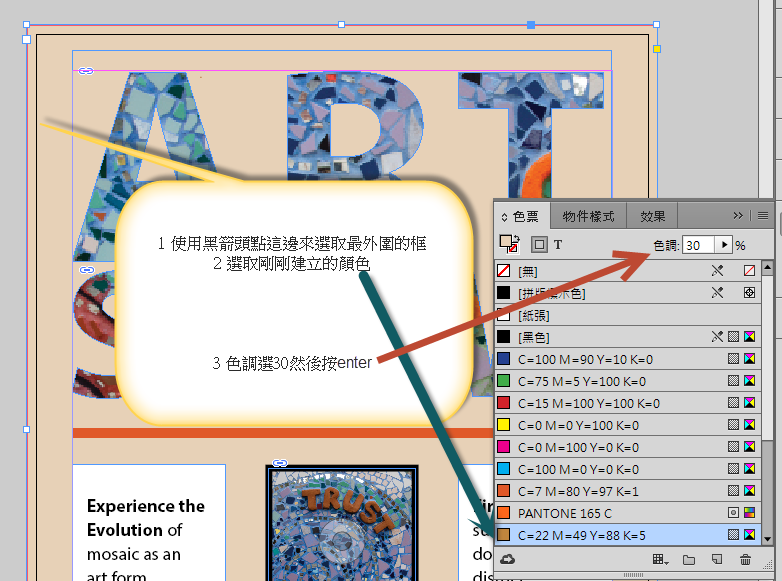This screenshot has height=581, width=782.
Task: Collapse panel with double-arrow icon
Action: 738,215
